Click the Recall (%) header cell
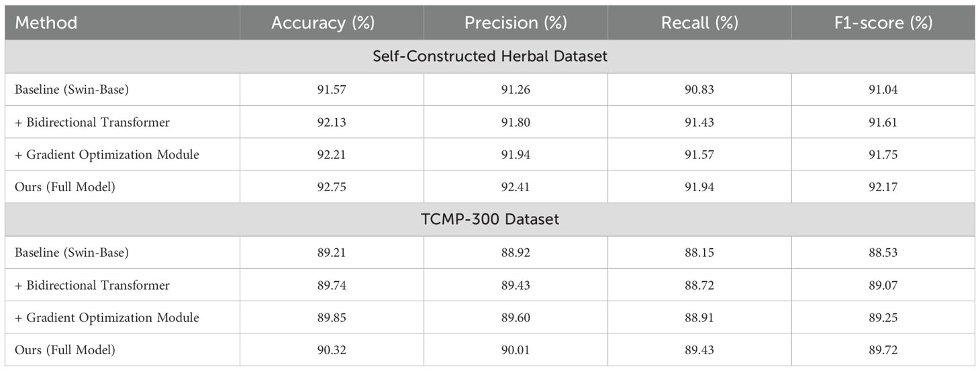980x371 pixels. (699, 23)
